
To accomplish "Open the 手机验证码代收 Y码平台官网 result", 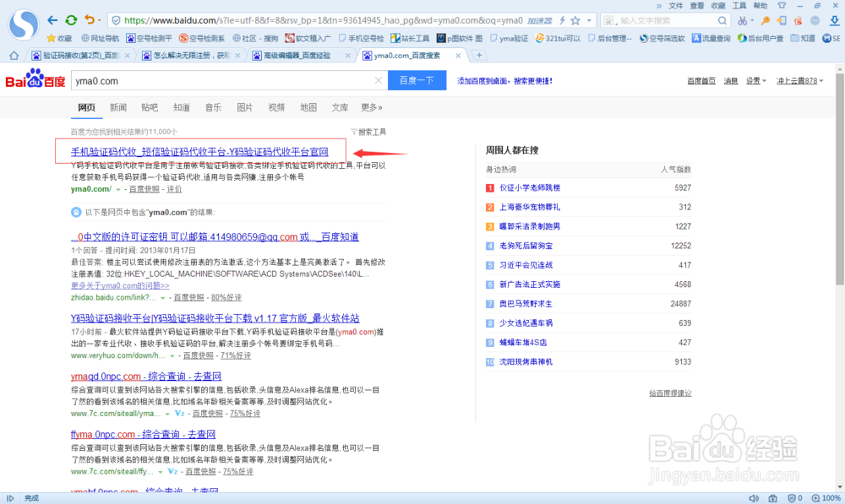I will 199,152.
